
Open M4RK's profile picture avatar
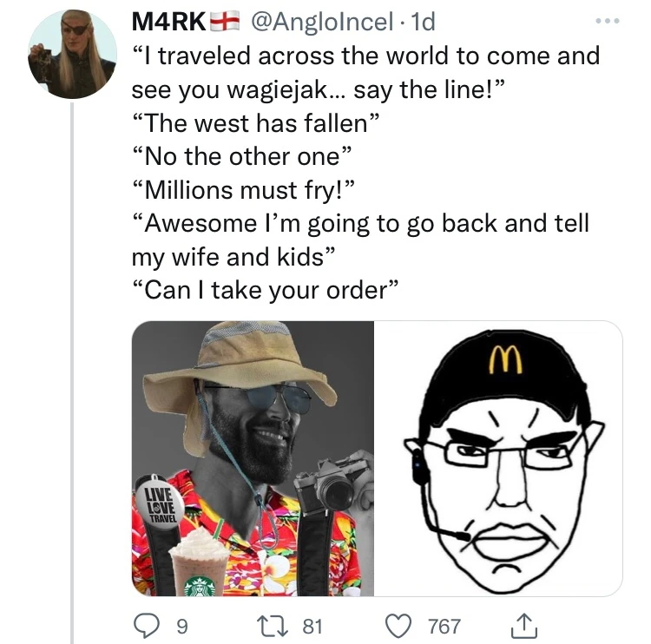73,54
